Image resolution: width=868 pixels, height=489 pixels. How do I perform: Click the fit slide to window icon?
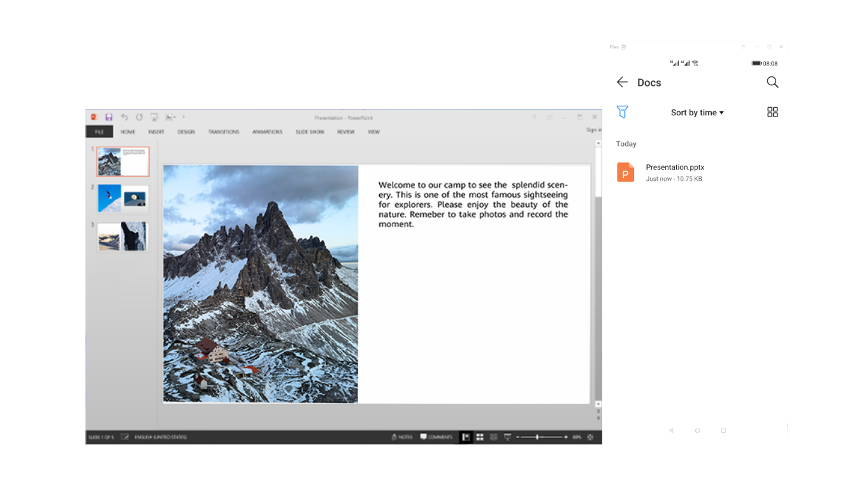590,437
